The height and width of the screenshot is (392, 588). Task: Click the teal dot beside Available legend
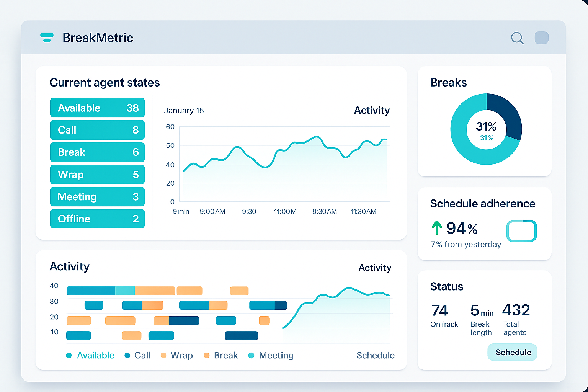[69, 355]
